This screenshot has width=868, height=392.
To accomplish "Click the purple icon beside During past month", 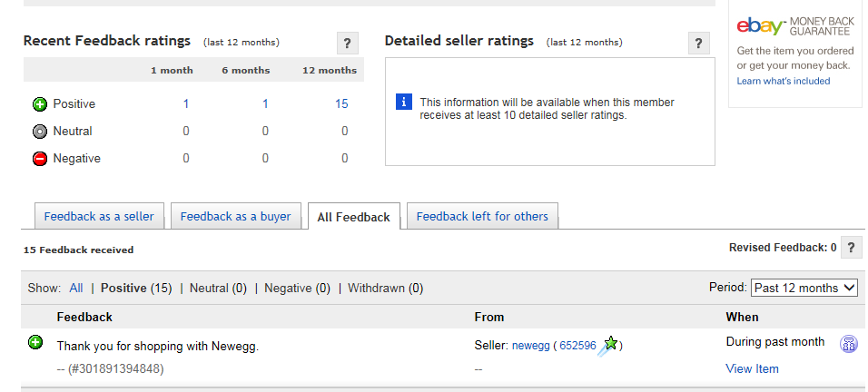I will [x=848, y=344].
